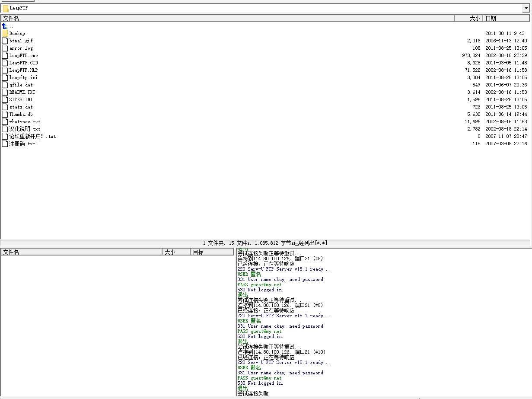Select the Thumbs.db file icon
The height and width of the screenshot is (399, 532).
click(5, 114)
